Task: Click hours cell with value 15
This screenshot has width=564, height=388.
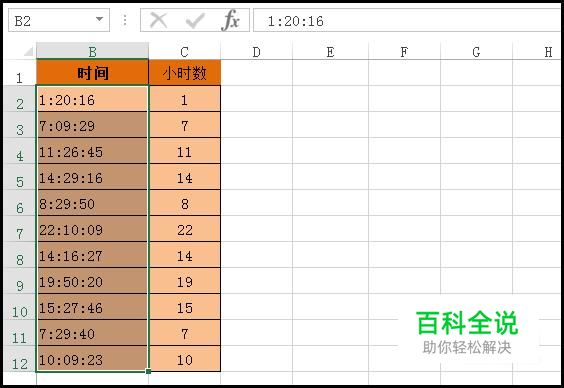Action: click(185, 307)
